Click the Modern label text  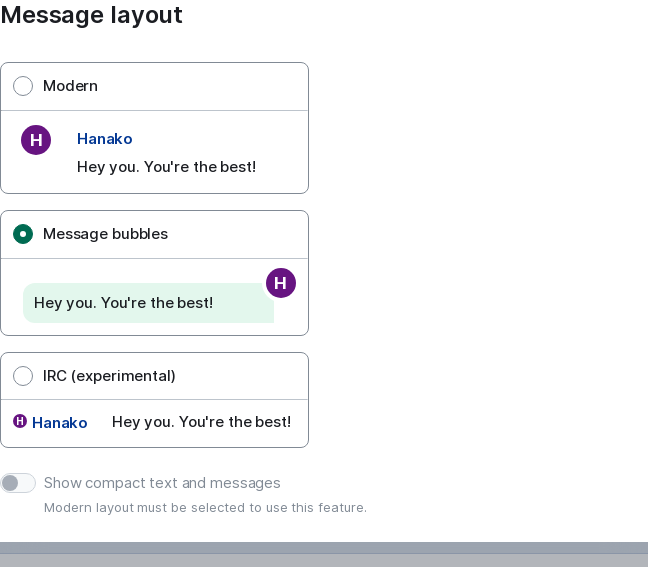pos(70,86)
